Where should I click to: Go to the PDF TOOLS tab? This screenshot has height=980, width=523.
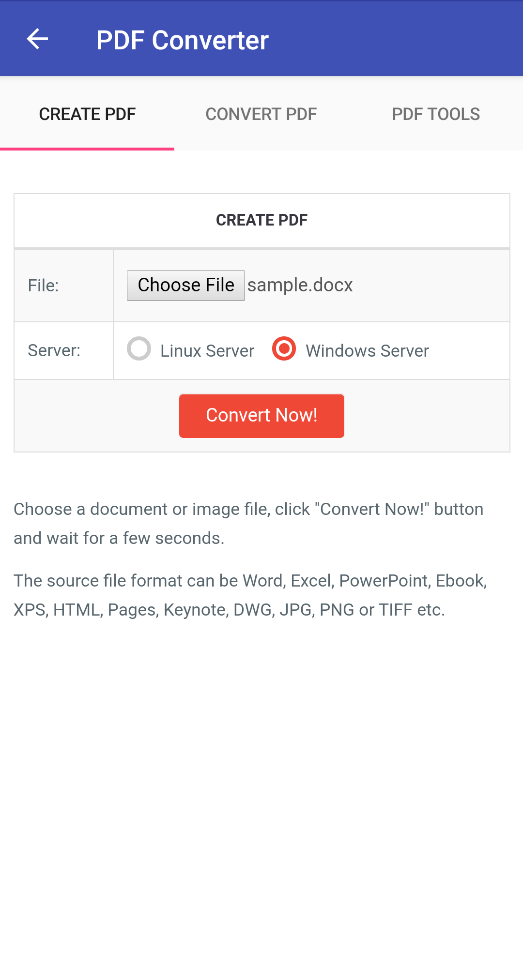436,114
